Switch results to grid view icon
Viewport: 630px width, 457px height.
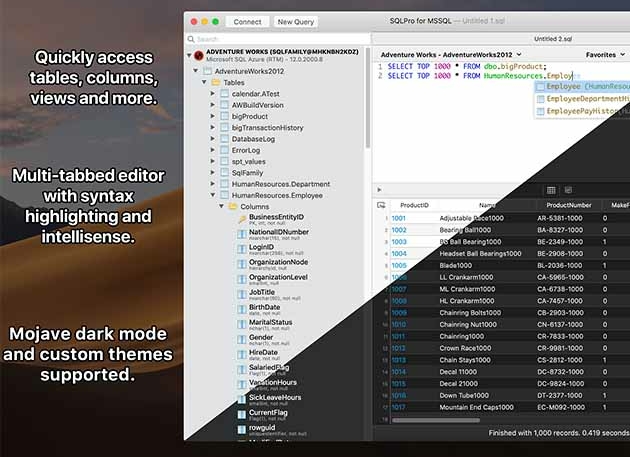[551, 189]
